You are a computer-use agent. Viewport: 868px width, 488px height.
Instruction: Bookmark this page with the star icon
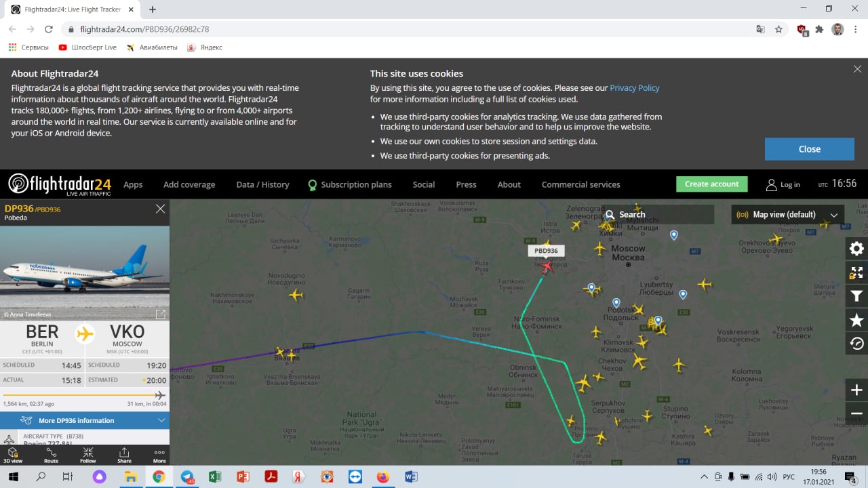(x=778, y=29)
